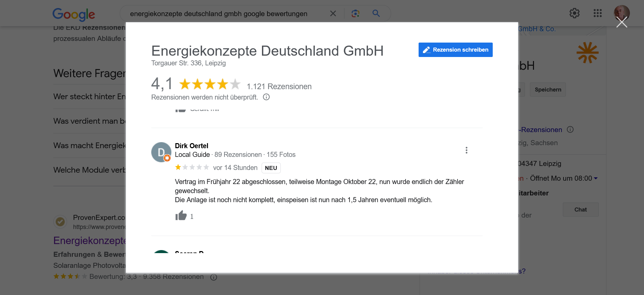644x295 pixels.
Task: Like Dirk Oertel's review with thumbs up
Action: click(181, 216)
